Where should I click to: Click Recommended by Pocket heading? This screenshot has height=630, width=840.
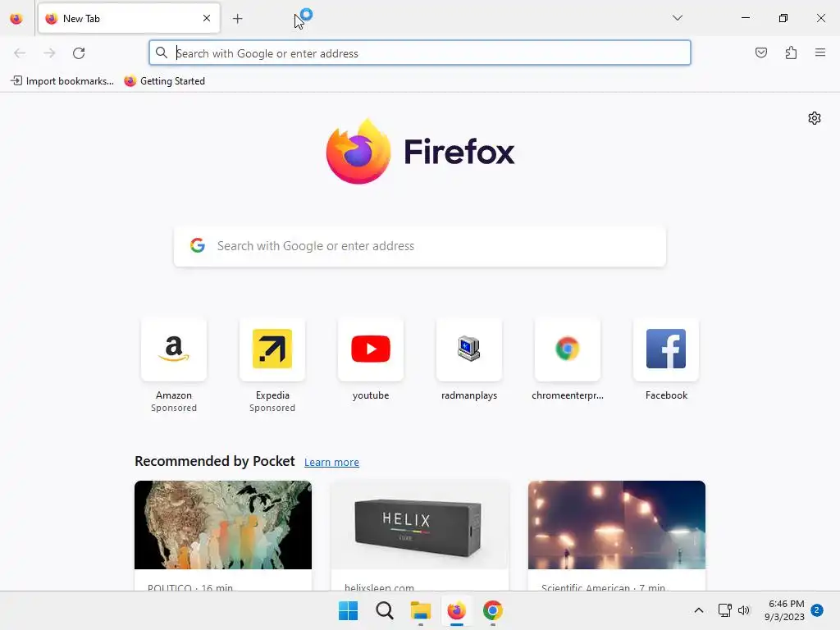[214, 461]
